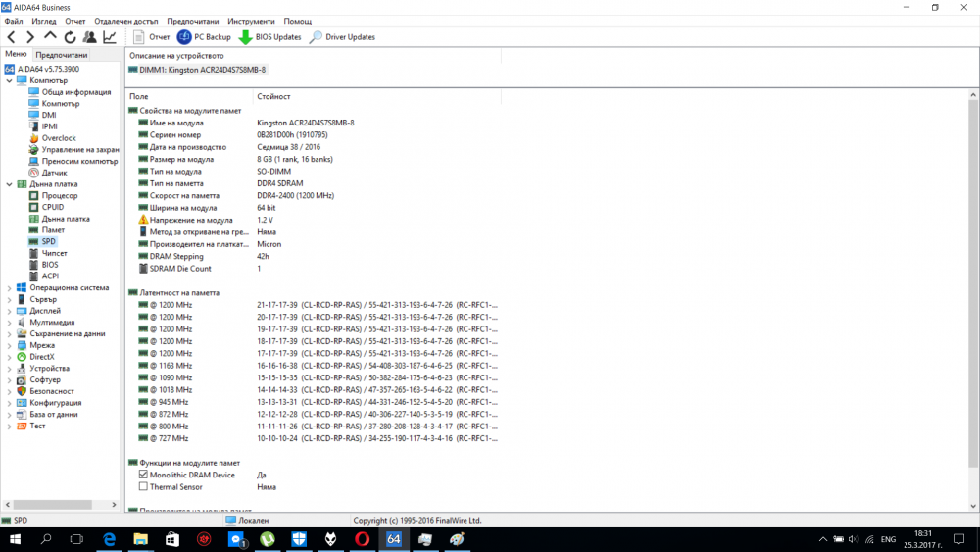
Task: Click AIDA64 taskbar icon
Action: (x=394, y=539)
